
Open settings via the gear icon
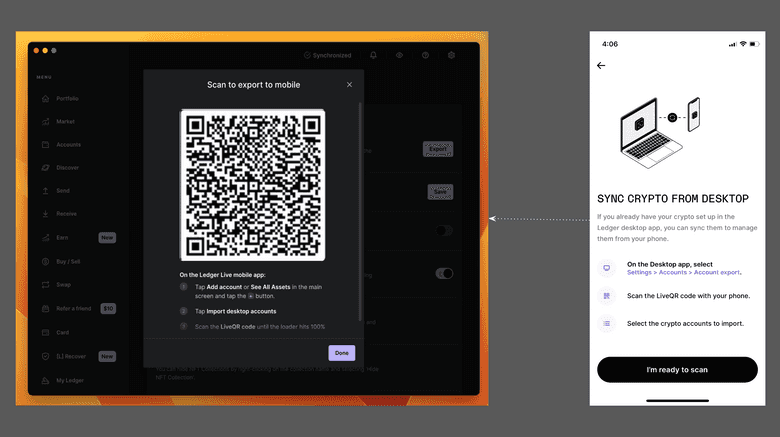coord(451,56)
